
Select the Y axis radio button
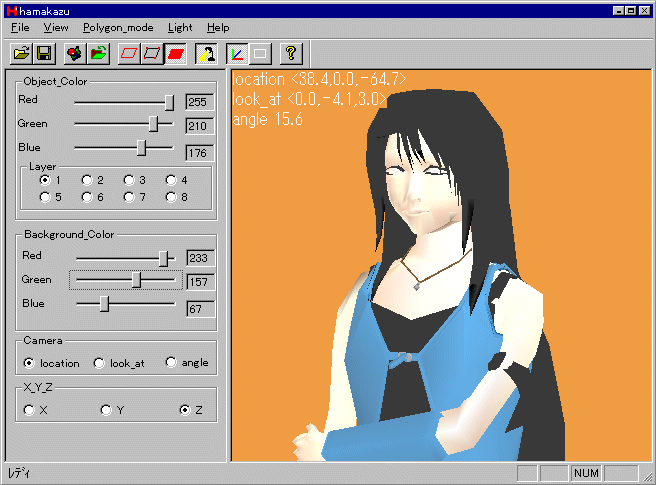(x=106, y=410)
